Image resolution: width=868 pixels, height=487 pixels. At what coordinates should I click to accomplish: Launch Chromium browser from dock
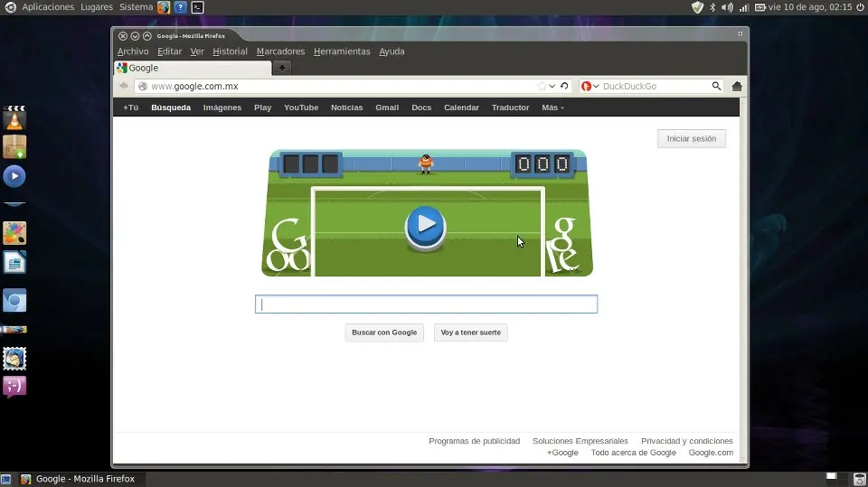point(14,301)
